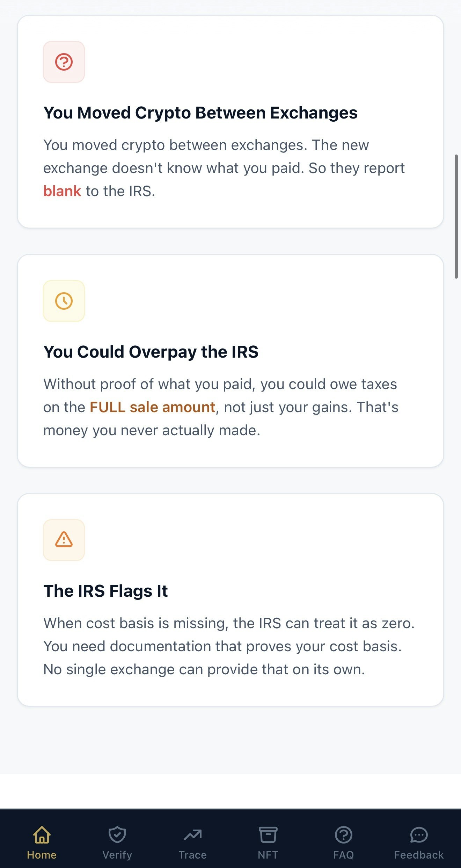Click 'Without proof of what you paid' text

[149, 384]
